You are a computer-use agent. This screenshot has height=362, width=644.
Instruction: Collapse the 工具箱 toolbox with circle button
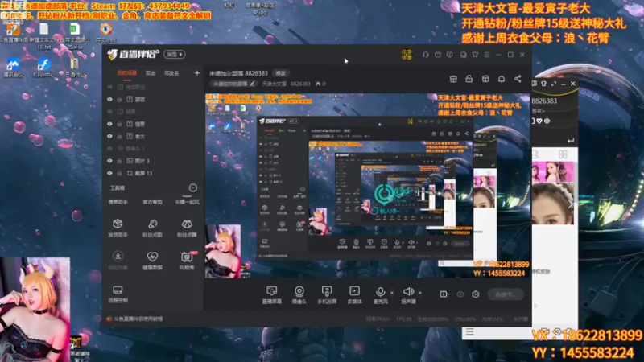(192, 188)
